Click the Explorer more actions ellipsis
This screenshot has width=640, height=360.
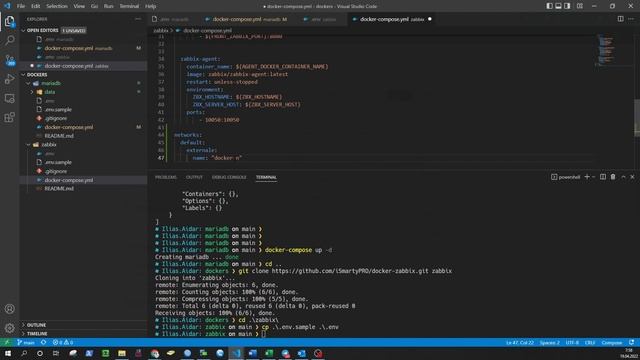pos(138,19)
